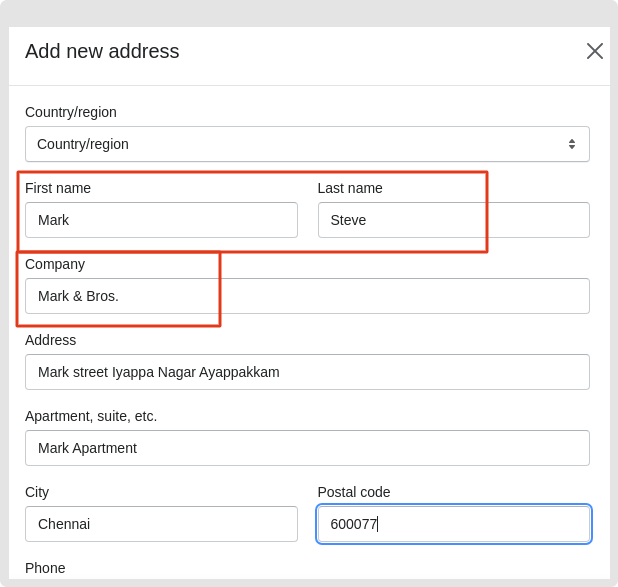
Task: Place cursor in Postal code field 600077
Action: (x=454, y=524)
